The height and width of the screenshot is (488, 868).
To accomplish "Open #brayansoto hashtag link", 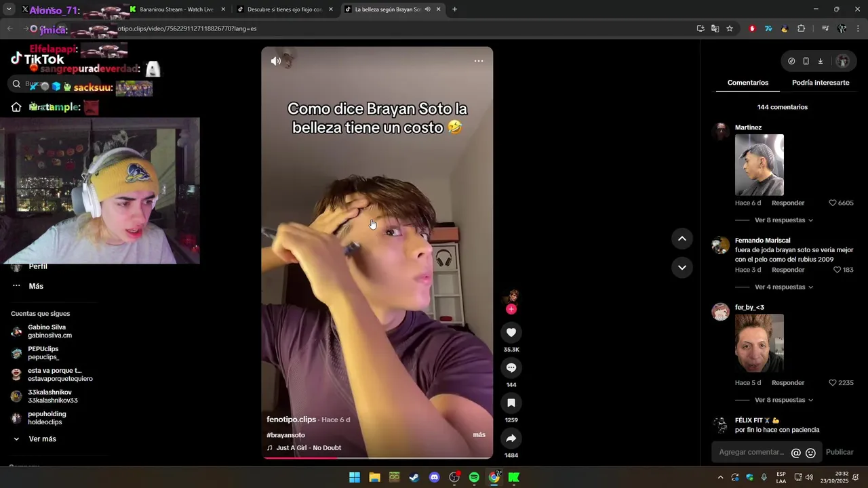I will [x=285, y=435].
